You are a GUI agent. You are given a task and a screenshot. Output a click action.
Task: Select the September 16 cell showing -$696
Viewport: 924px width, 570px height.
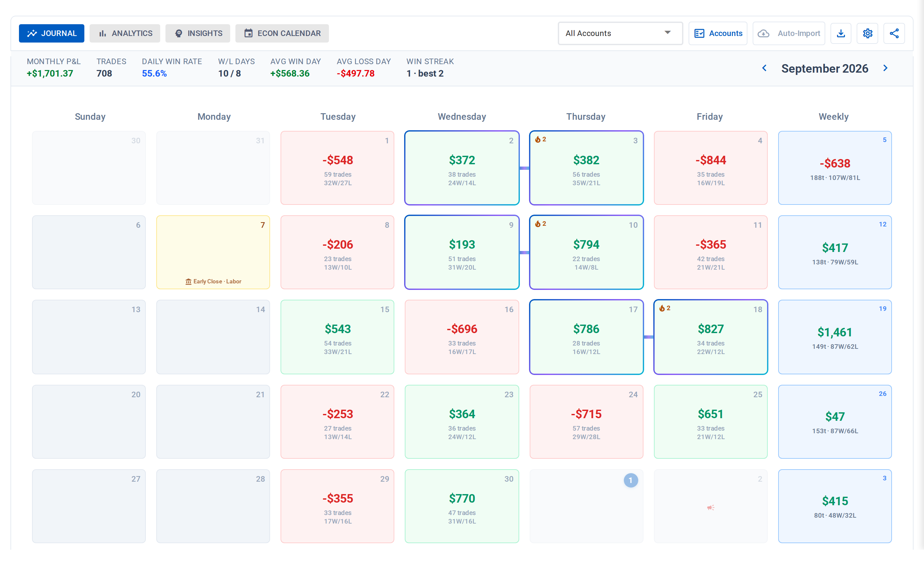point(462,337)
